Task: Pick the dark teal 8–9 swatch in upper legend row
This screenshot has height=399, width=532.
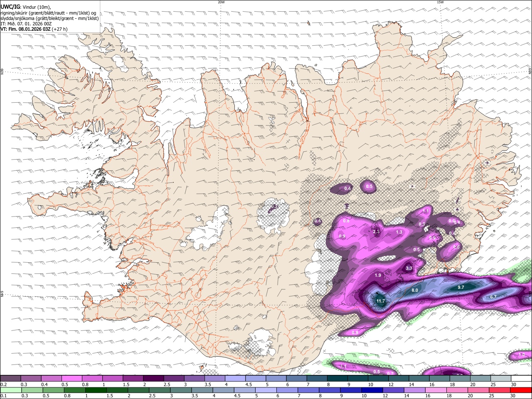Action: tap(337, 379)
